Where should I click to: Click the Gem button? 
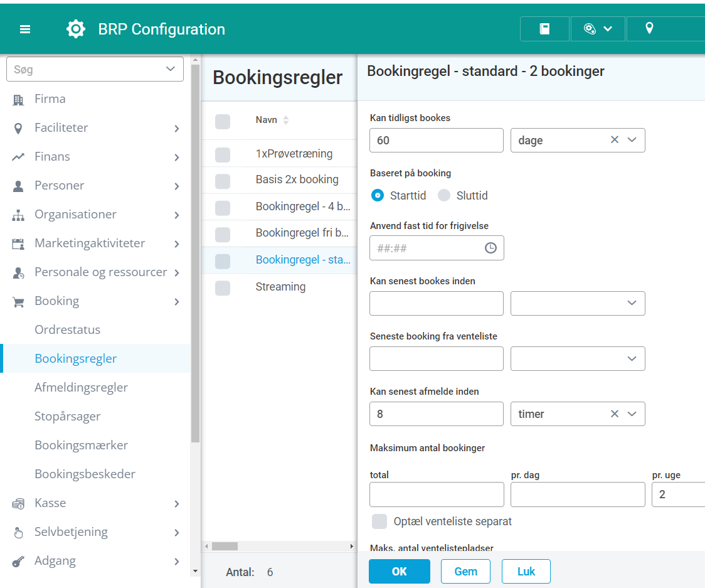tap(465, 572)
